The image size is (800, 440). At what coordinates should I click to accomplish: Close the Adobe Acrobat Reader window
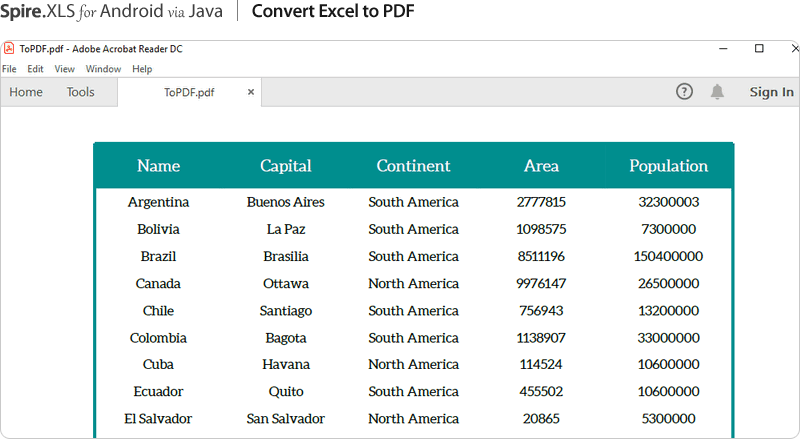(789, 49)
